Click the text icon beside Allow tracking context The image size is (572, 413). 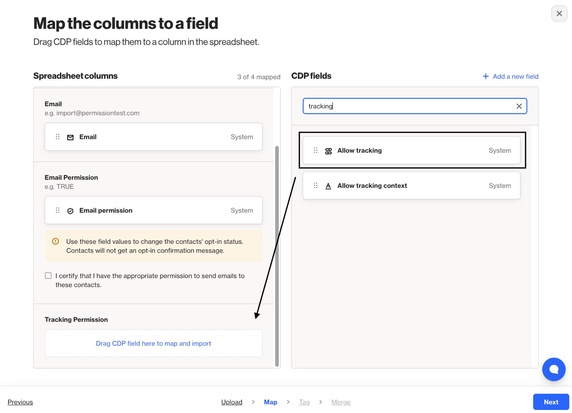pyautogui.click(x=328, y=186)
